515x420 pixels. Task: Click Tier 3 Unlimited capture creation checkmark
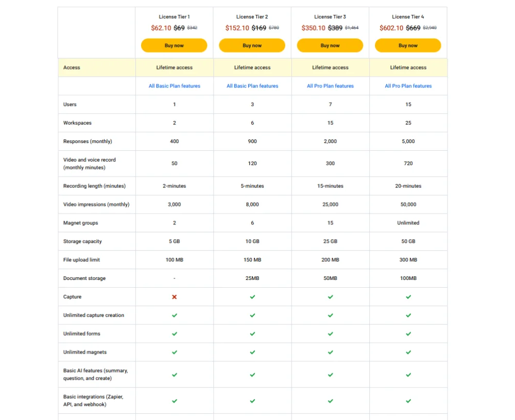[331, 316]
